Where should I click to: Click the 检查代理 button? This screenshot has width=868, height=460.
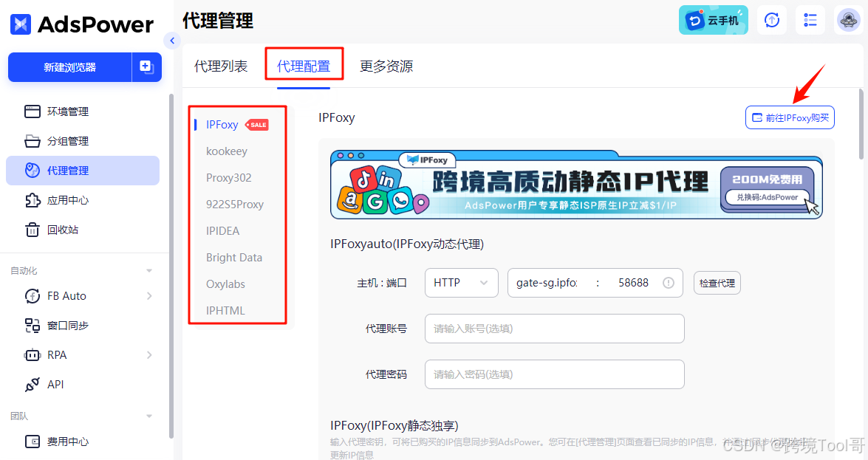pyautogui.click(x=717, y=283)
